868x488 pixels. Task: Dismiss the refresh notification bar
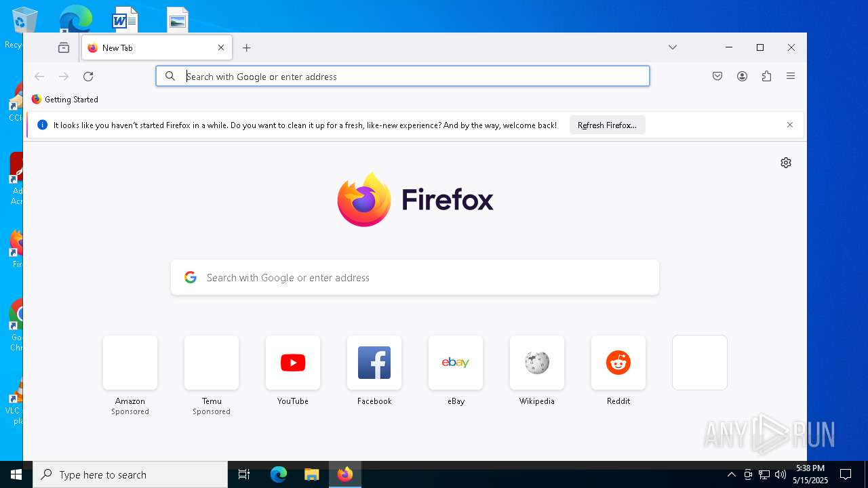point(790,125)
